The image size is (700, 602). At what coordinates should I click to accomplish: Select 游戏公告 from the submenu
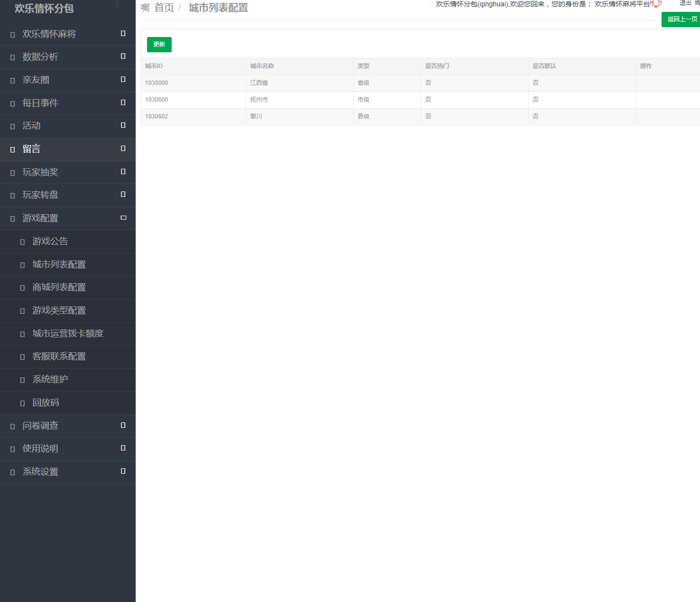[50, 241]
